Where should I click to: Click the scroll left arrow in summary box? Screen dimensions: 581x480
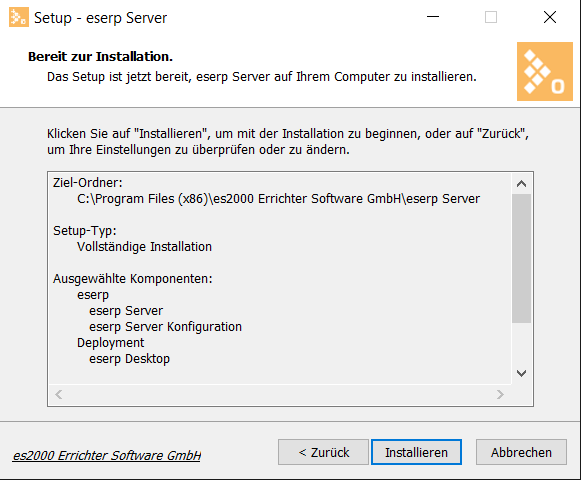pyautogui.click(x=59, y=394)
